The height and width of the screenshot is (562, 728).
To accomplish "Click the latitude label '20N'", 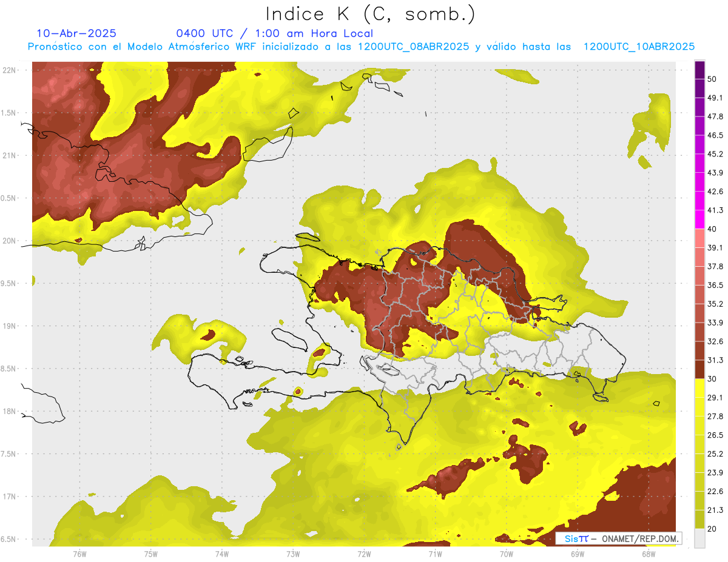I will point(10,241).
